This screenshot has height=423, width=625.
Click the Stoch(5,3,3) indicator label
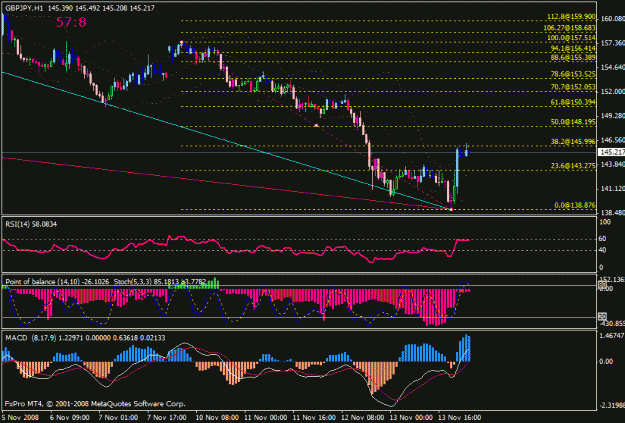pyautogui.click(x=159, y=282)
